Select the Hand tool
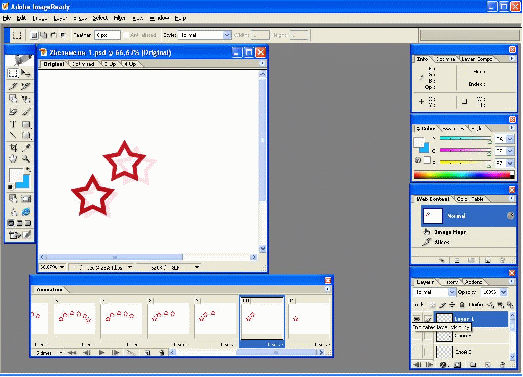 pos(13,159)
